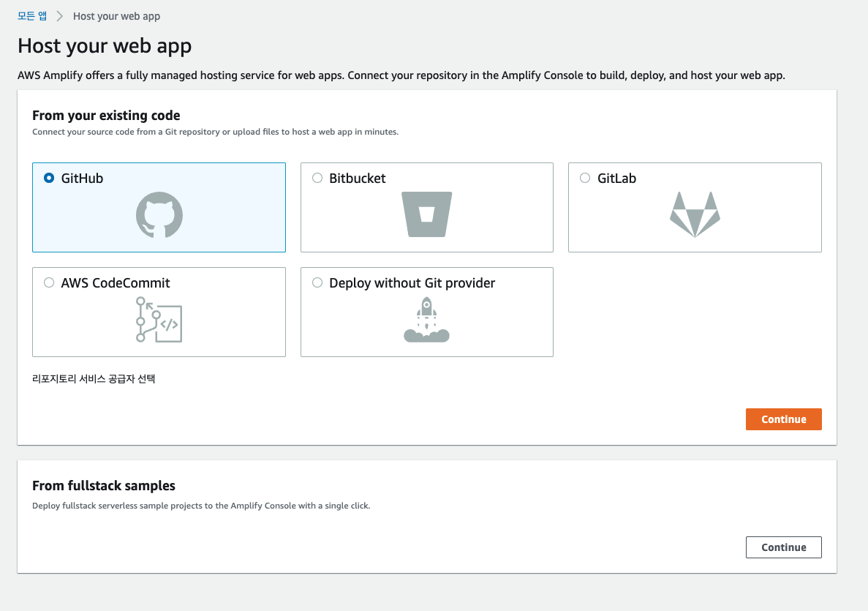
Task: Click the rocket launch deploy icon
Action: [x=427, y=320]
